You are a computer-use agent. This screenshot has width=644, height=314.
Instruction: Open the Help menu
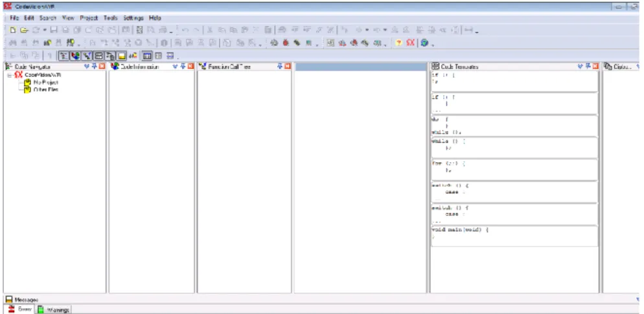[155, 18]
